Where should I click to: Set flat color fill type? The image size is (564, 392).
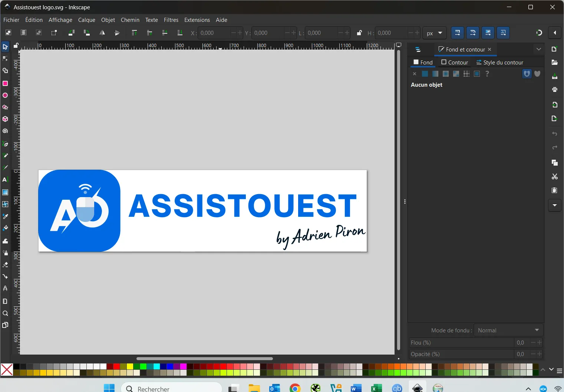425,74
